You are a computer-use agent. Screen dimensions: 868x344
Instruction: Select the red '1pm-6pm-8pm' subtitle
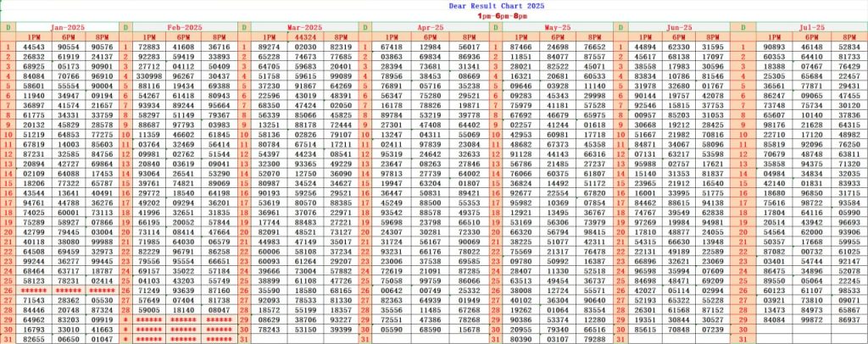coord(502,16)
